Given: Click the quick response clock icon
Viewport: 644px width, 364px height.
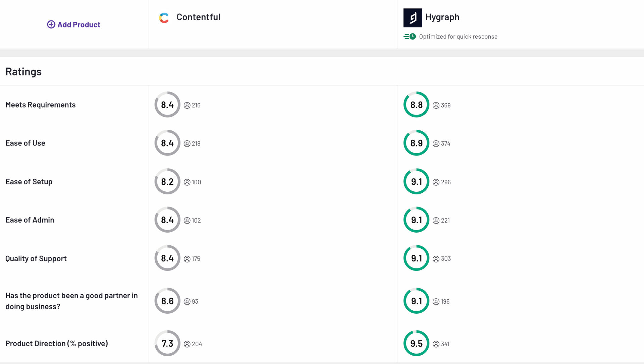Looking at the screenshot, I should (x=410, y=37).
